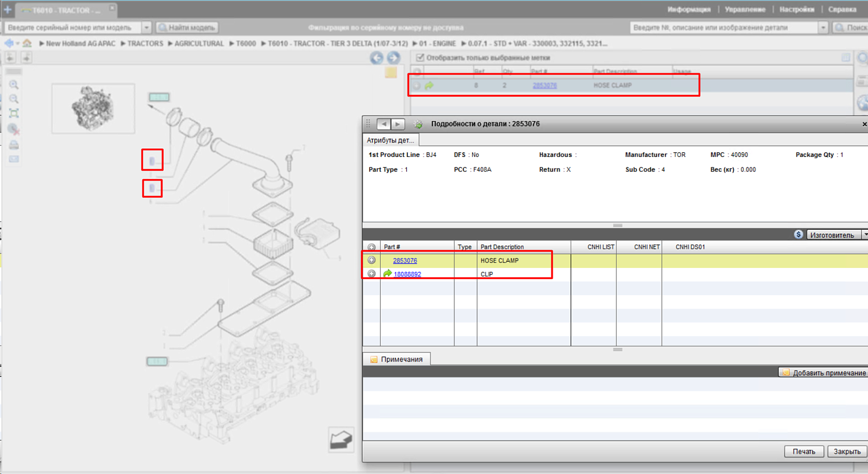Add part 18088892 with its round plus icon
Viewport: 868px width, 474px height.
372,274
